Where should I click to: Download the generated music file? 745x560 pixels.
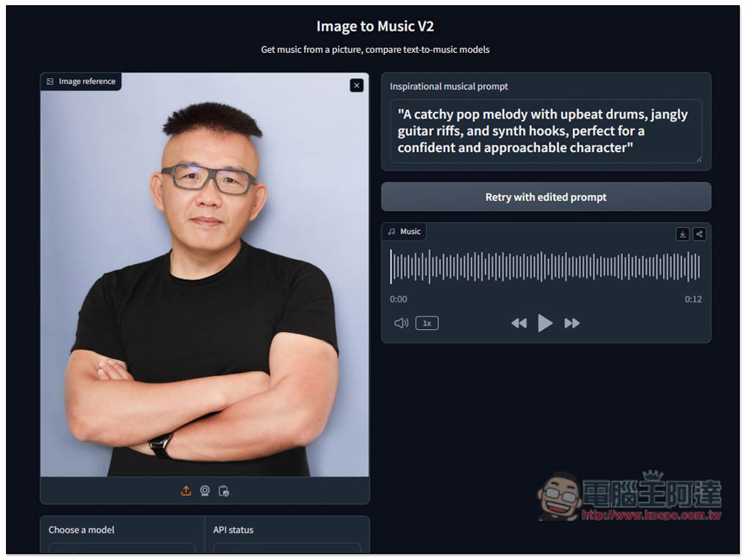(x=682, y=234)
